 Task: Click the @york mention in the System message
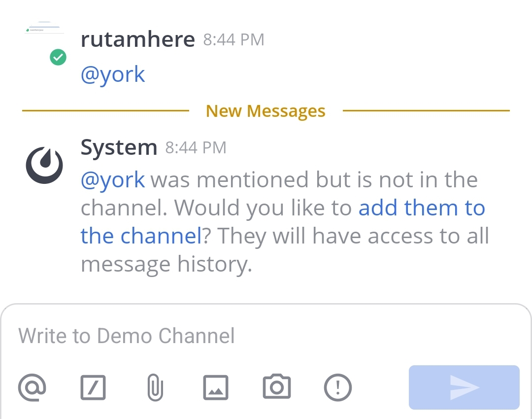tap(112, 179)
